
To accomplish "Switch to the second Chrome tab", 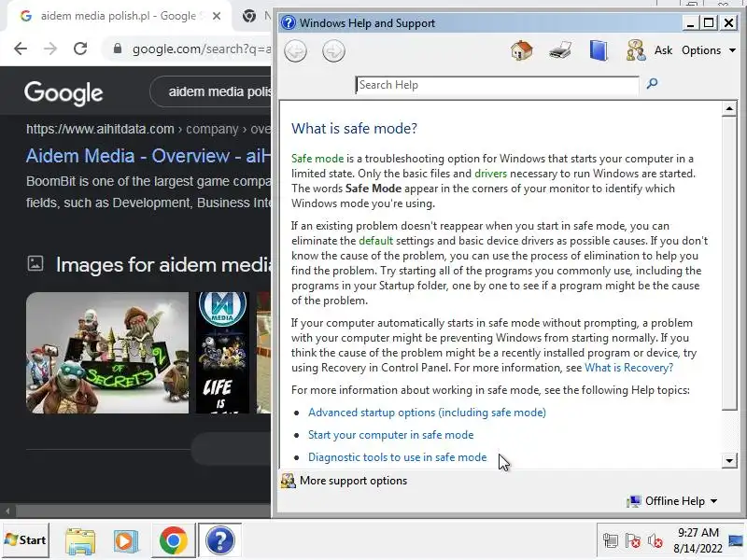I will point(255,16).
